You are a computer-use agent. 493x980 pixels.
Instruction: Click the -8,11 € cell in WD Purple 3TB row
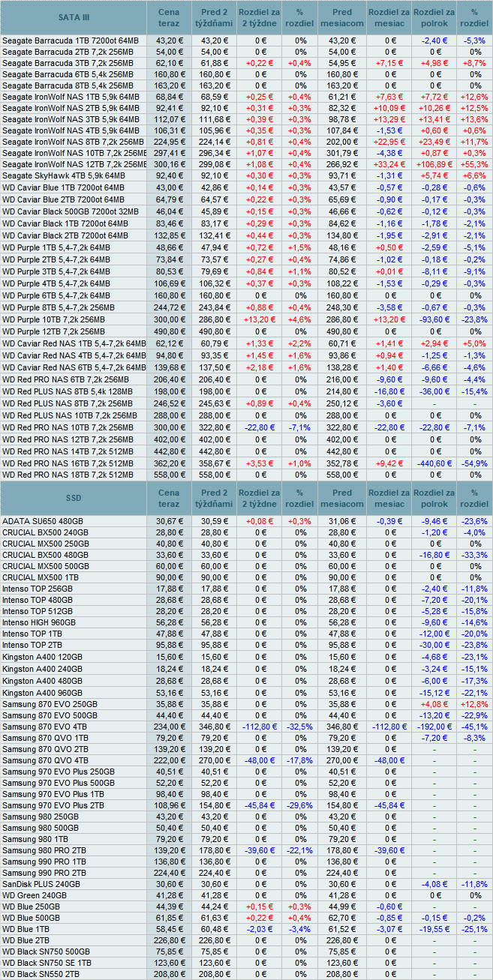click(x=434, y=271)
